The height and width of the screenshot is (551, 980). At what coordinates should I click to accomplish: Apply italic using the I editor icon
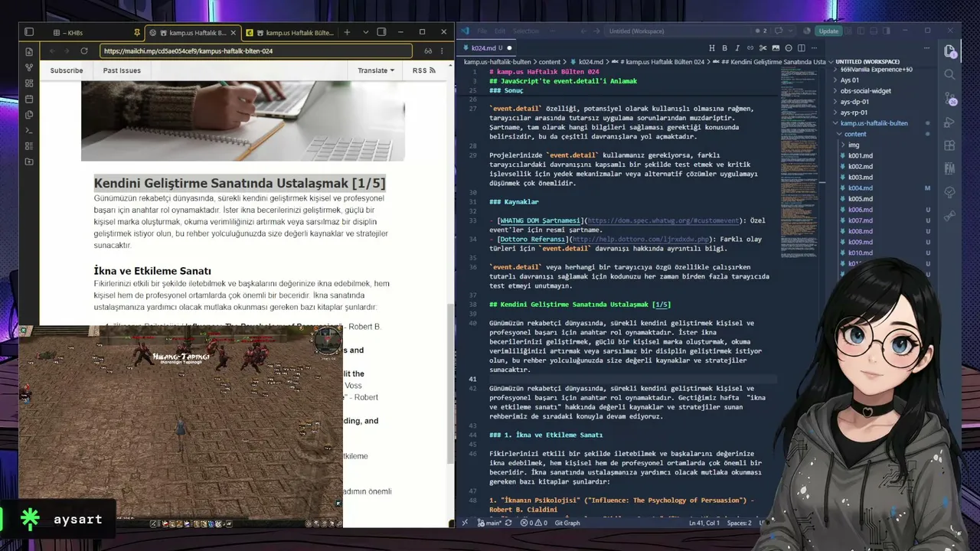737,47
